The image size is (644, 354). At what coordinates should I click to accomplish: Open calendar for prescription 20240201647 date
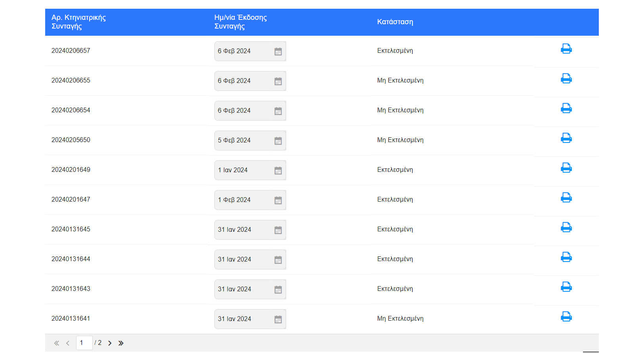click(278, 200)
